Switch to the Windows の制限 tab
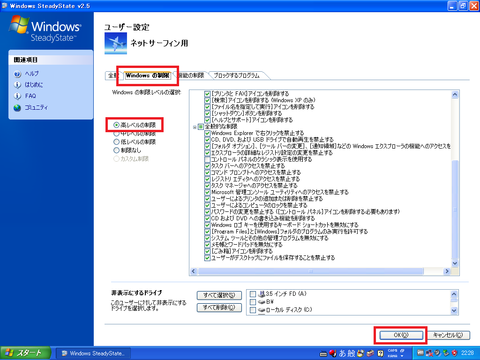The image size is (480, 360). 147,75
